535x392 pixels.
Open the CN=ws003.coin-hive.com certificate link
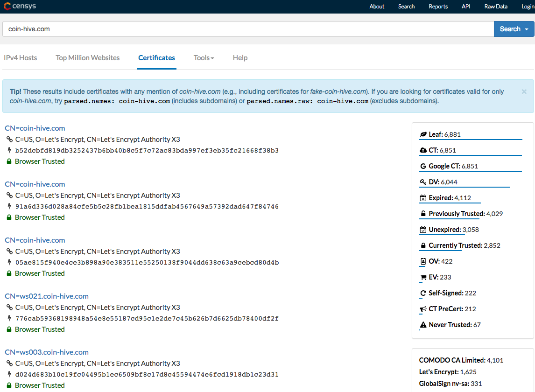[x=47, y=352]
